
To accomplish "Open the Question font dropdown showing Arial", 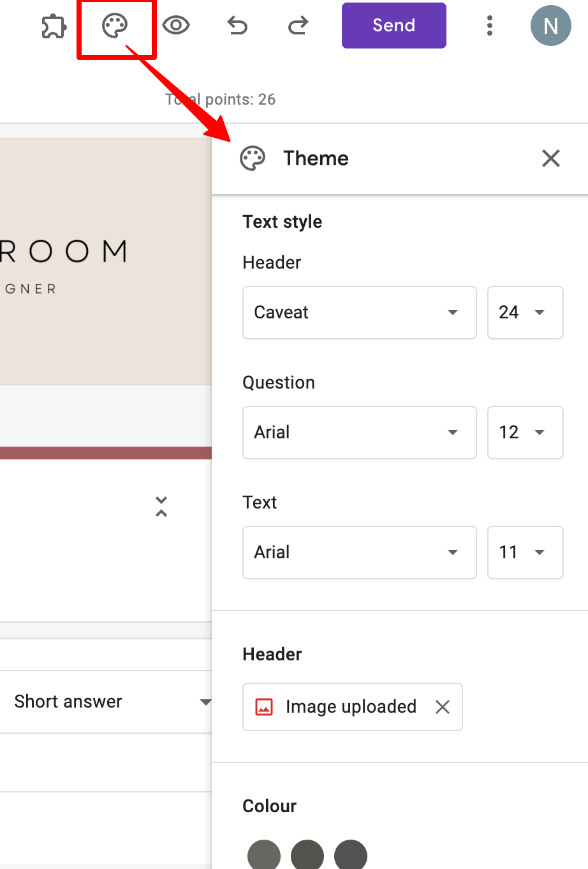I will (359, 433).
